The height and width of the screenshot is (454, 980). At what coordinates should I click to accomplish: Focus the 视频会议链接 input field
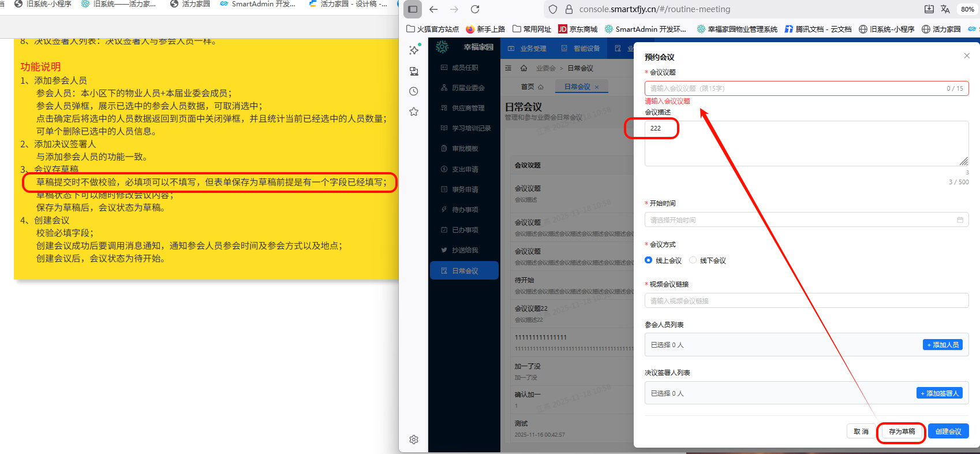[806, 300]
